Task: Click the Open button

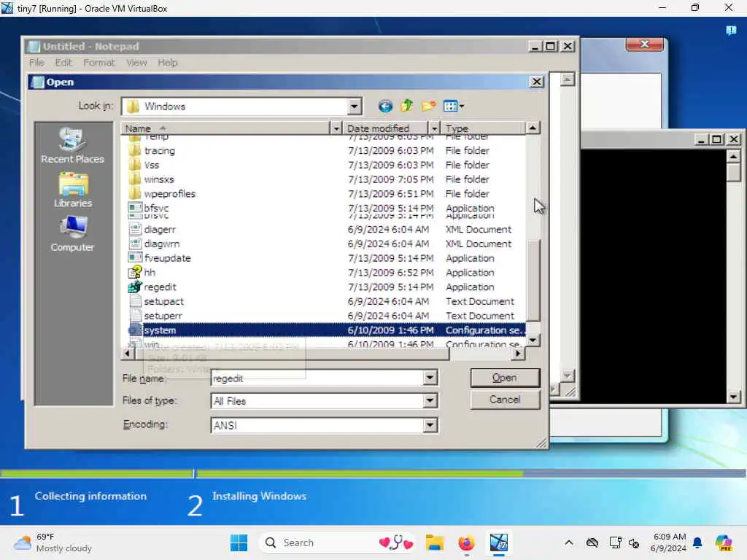Action: (505, 378)
